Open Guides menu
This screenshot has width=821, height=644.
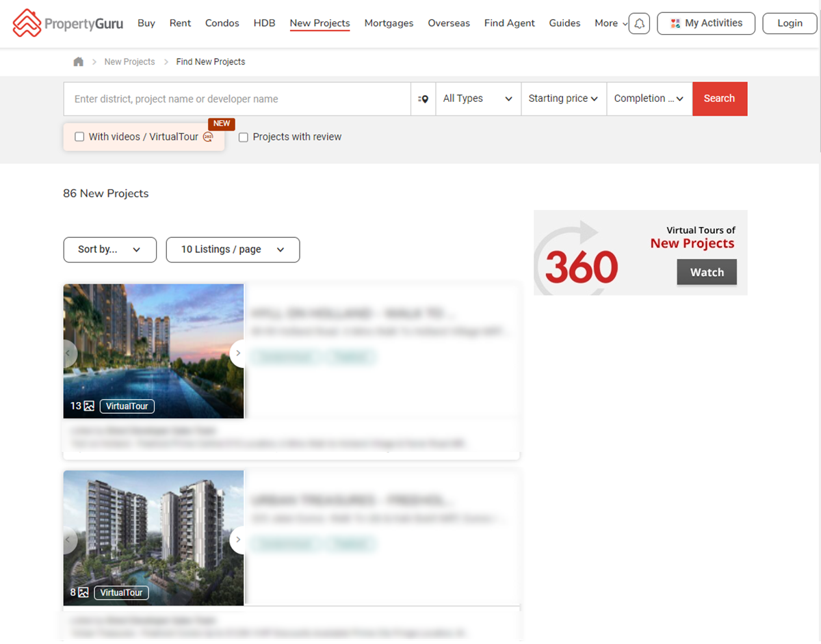[564, 23]
